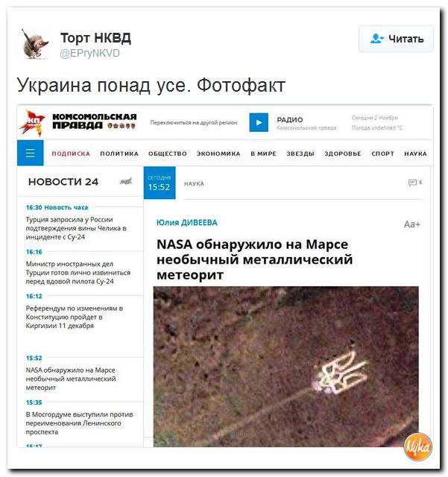The width and height of the screenshot is (448, 477).
Task: Open author link Юлия Дивеева
Action: pyautogui.click(x=187, y=223)
